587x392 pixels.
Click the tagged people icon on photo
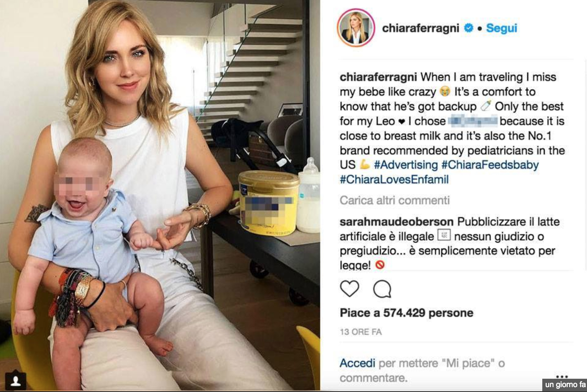point(15,381)
